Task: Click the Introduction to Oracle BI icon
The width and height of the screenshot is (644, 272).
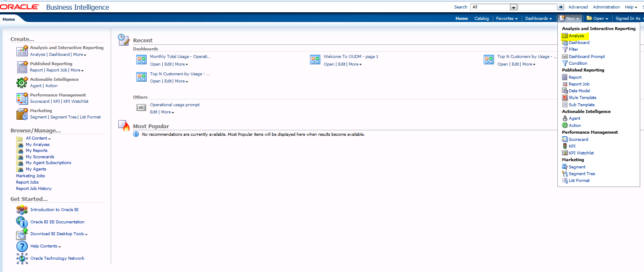Action: click(22, 210)
